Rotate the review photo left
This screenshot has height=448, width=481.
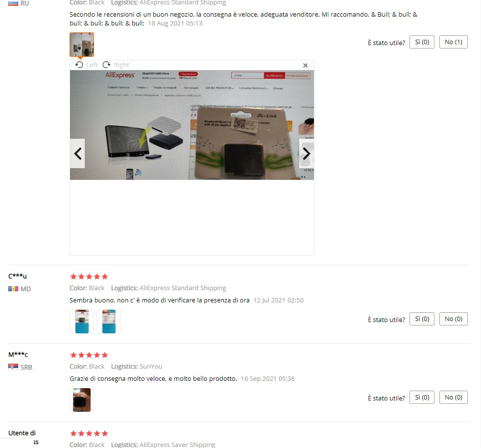(87, 65)
